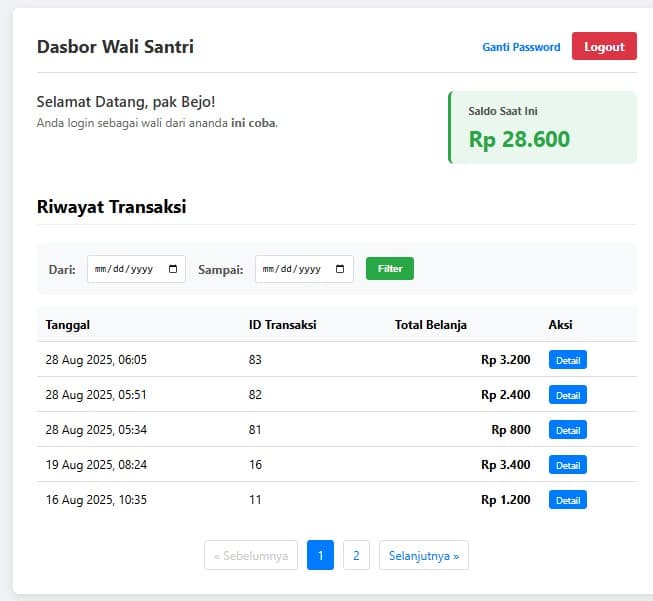Click the Total Belanja column header

(x=431, y=325)
